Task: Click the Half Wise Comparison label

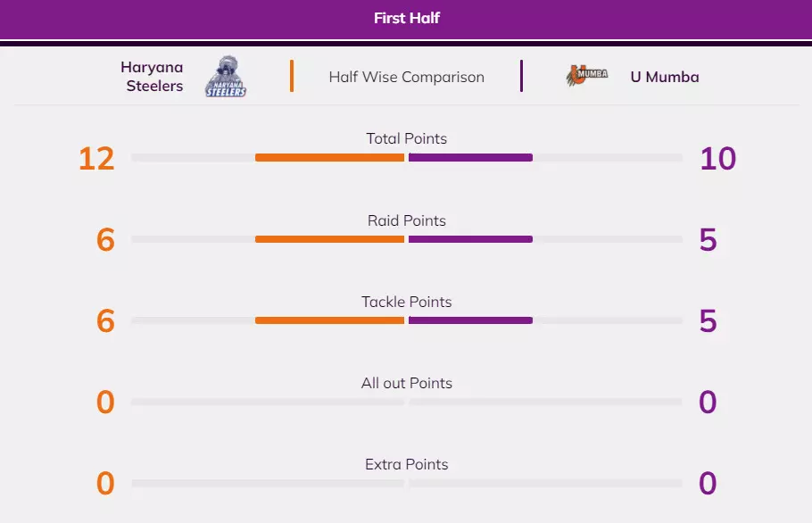Action: click(x=406, y=77)
